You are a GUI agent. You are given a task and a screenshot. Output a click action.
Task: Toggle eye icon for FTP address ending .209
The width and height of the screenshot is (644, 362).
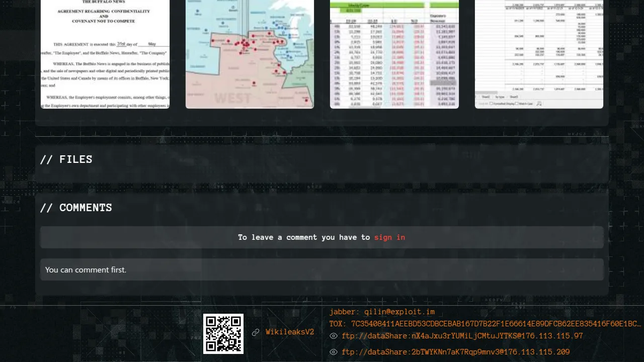click(334, 352)
